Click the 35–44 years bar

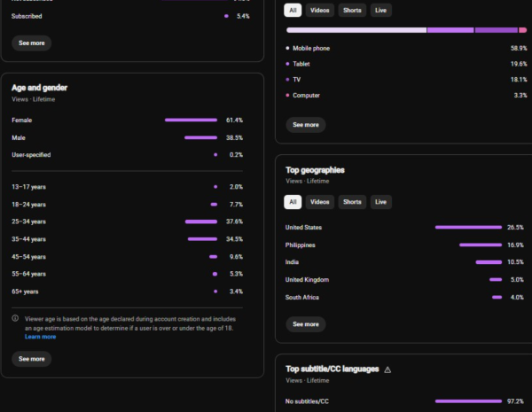202,239
